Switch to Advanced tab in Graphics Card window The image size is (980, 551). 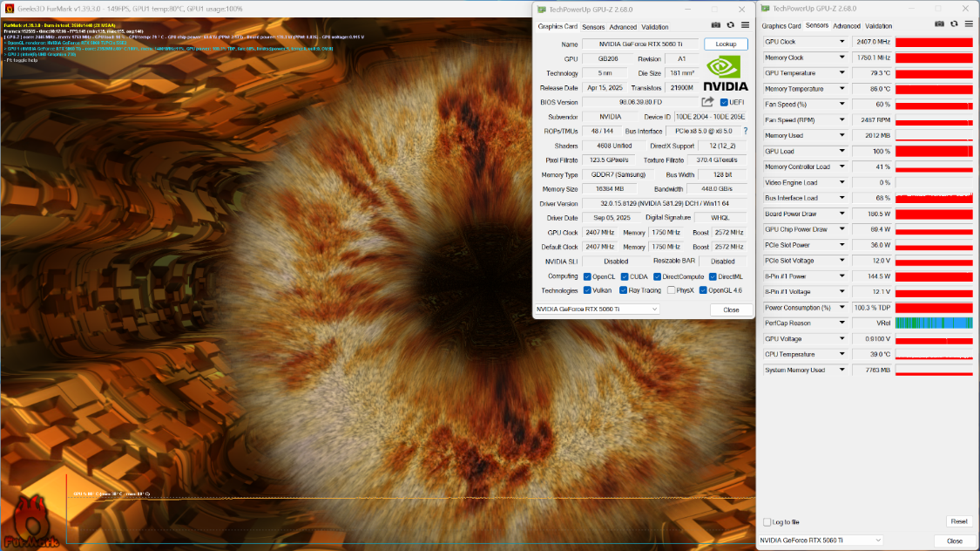623,27
